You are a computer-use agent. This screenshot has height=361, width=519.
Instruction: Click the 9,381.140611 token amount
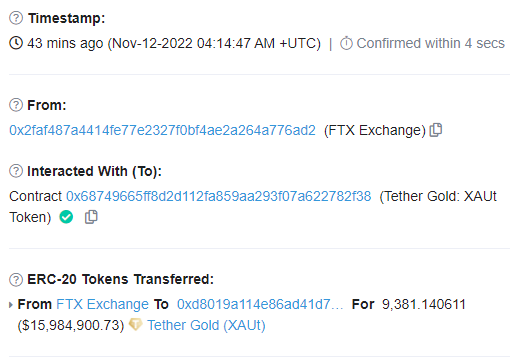coord(424,304)
